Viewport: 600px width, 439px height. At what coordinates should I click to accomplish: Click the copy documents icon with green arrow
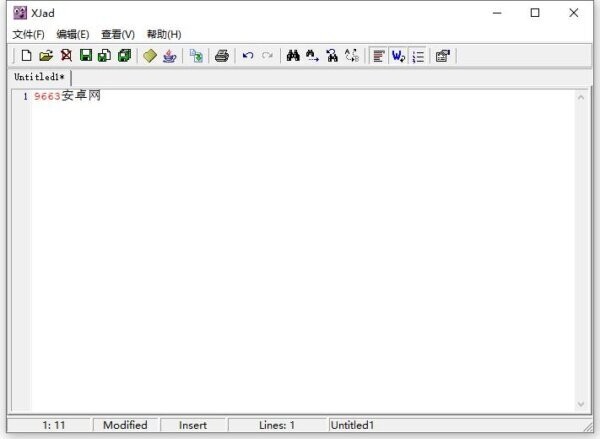click(x=196, y=56)
